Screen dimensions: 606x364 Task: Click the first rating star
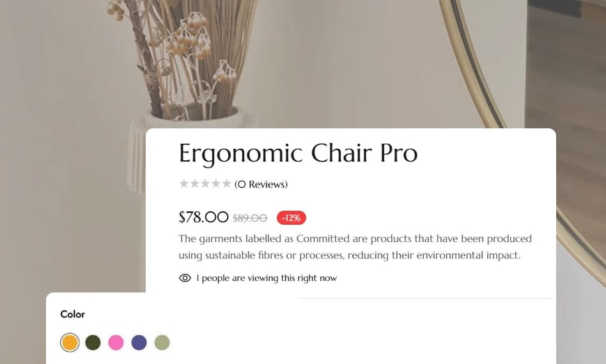(x=184, y=184)
